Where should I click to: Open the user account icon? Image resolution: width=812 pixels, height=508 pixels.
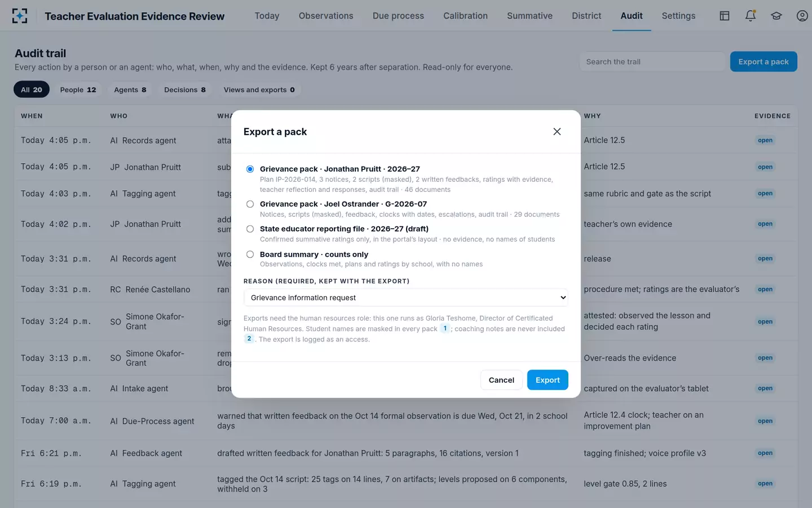[x=802, y=16]
